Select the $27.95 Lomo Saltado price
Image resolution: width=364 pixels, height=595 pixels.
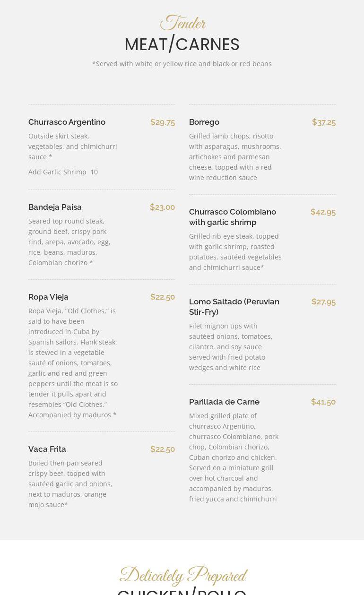[x=323, y=302]
